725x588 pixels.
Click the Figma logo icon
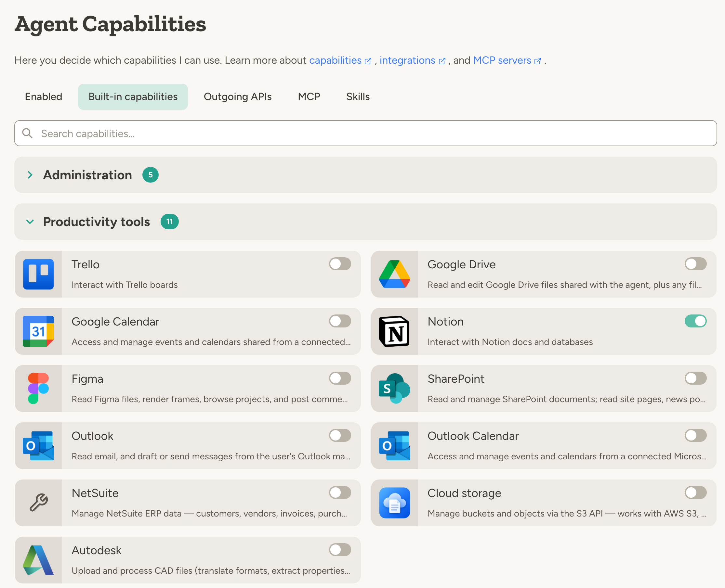tap(38, 389)
